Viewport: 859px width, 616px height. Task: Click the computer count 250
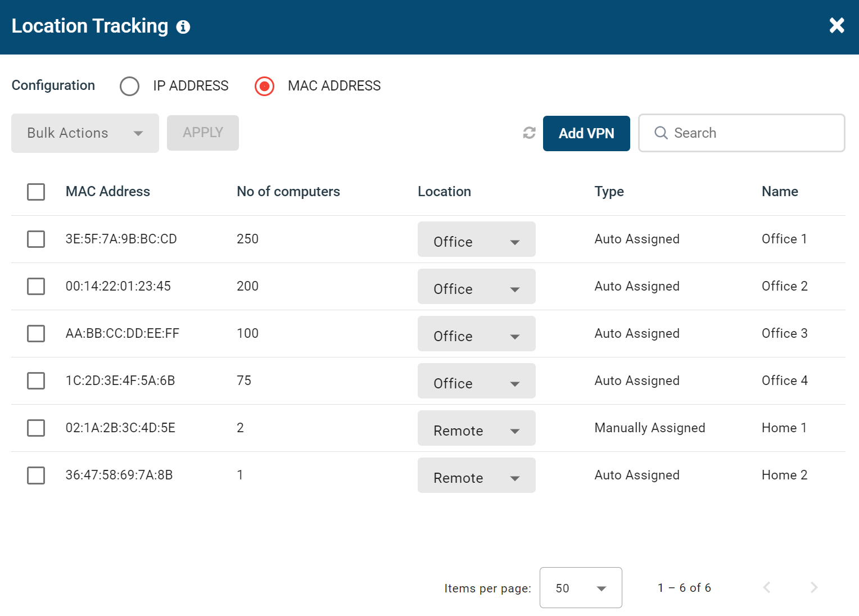coord(247,239)
